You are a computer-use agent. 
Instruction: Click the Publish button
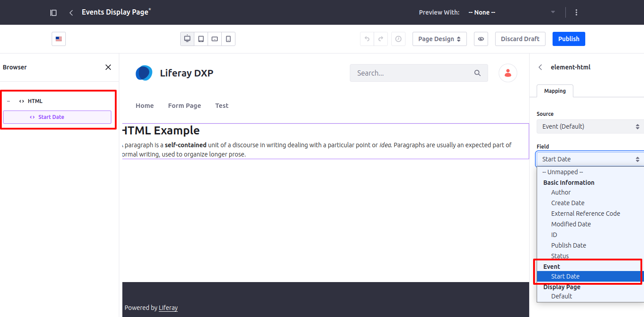(569, 39)
